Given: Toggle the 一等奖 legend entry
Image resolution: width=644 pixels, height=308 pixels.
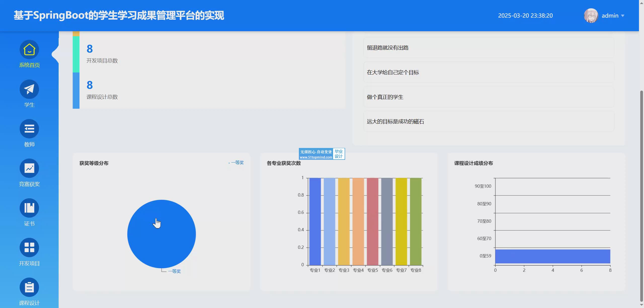Looking at the screenshot, I should 237,163.
